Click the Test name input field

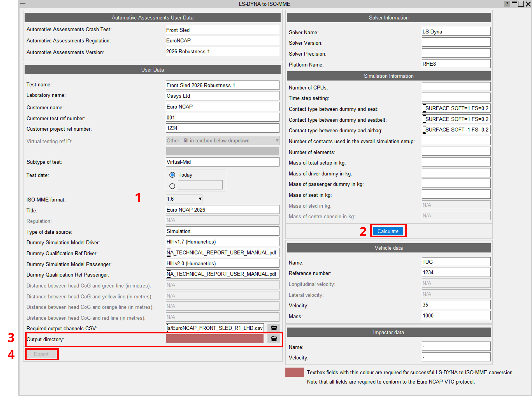(223, 85)
